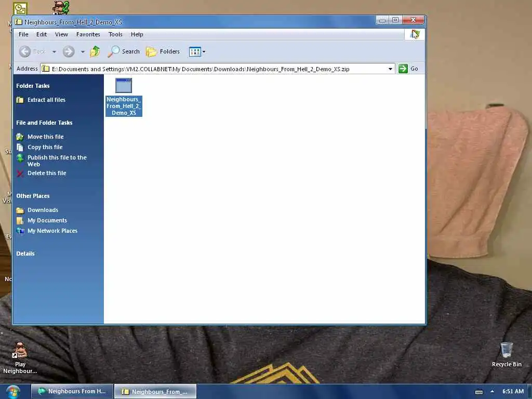Go back with the Back arrow button
Screen dimensions: 532x399
pos(25,51)
